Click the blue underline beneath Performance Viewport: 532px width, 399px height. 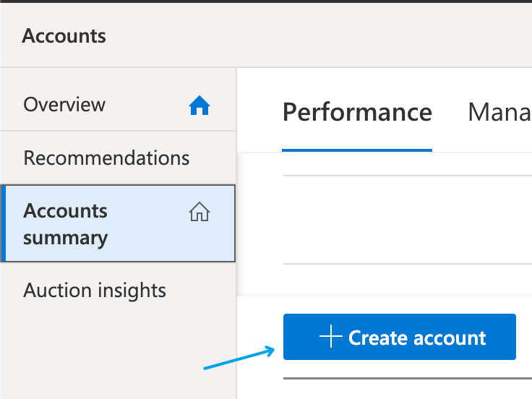(357, 150)
